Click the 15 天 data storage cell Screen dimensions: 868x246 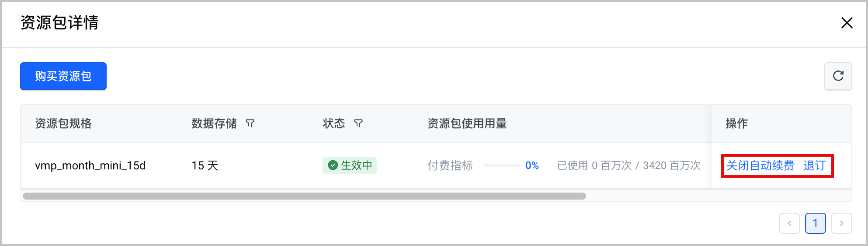[205, 165]
